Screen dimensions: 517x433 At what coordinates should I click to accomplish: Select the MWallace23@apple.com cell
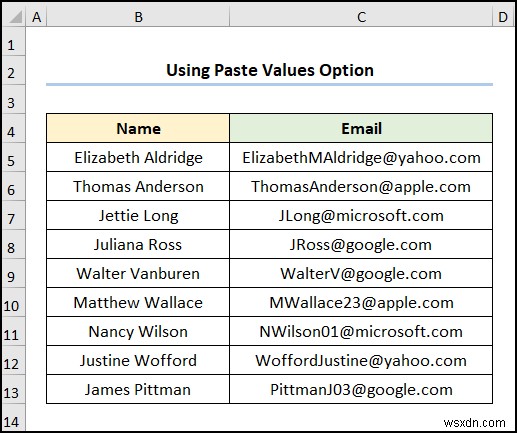click(x=361, y=302)
